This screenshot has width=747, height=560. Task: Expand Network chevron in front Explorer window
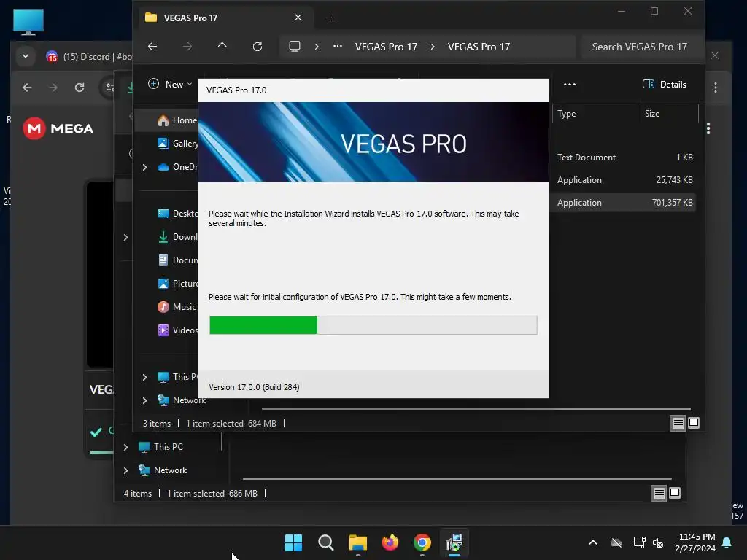[145, 400]
